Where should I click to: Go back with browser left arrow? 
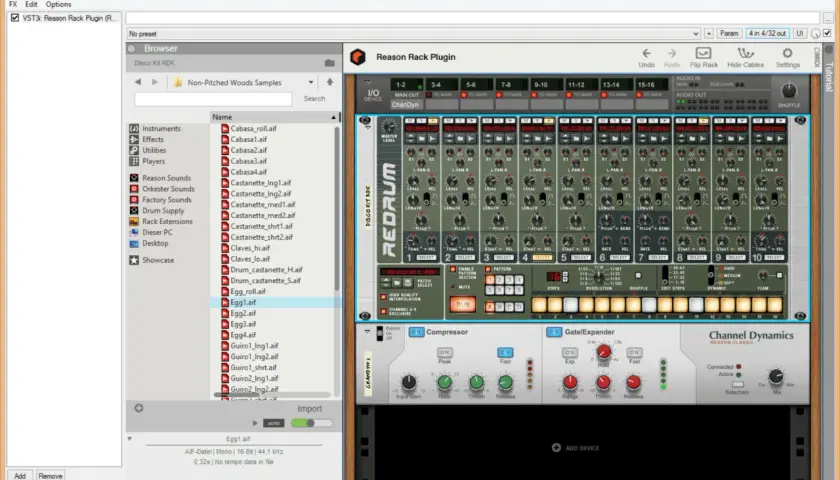coord(138,82)
